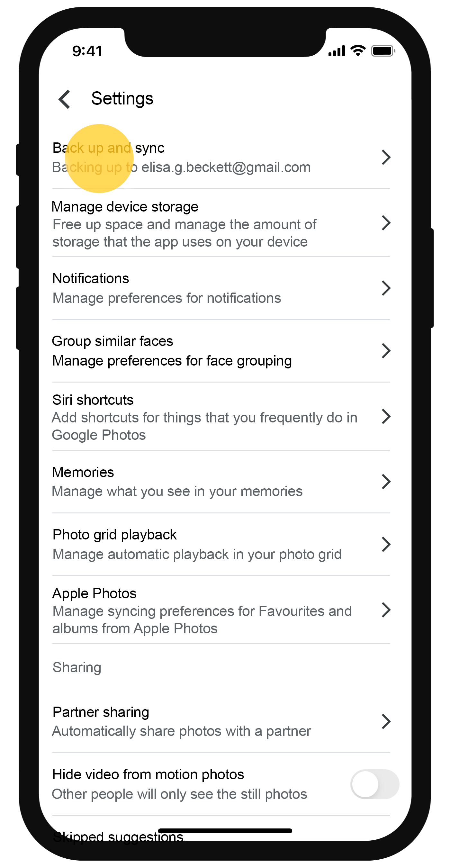Open Manage device storage chevron arrow

386,223
